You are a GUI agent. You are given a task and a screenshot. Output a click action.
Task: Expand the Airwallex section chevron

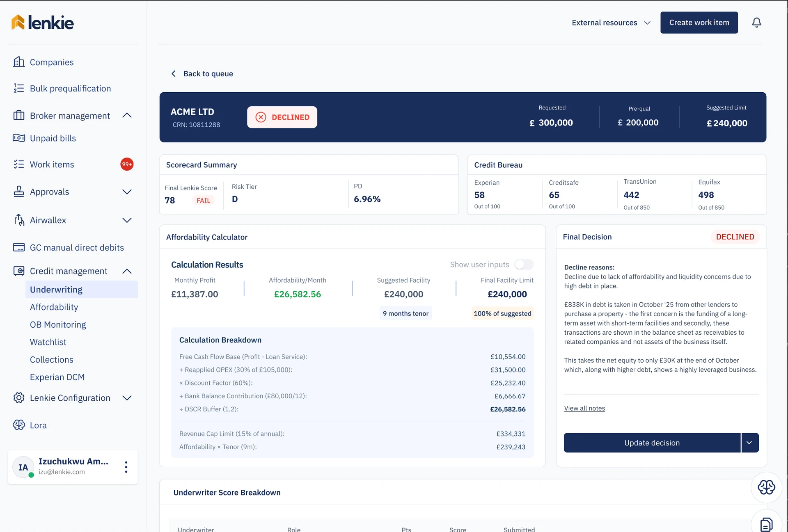pyautogui.click(x=127, y=220)
